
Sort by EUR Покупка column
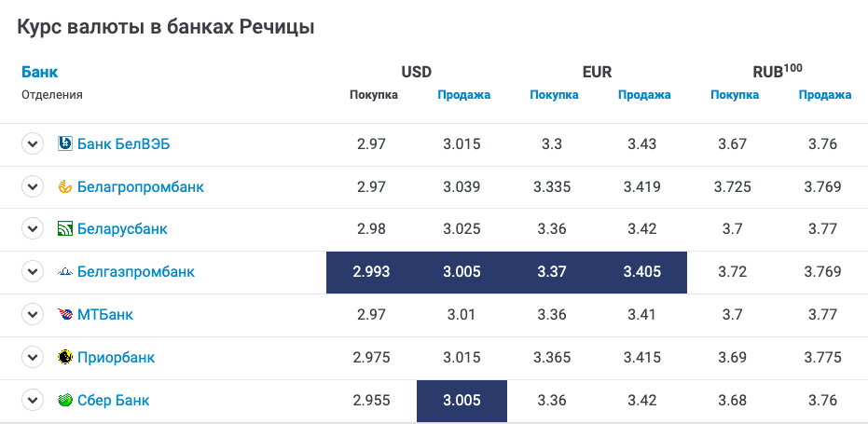(x=554, y=95)
